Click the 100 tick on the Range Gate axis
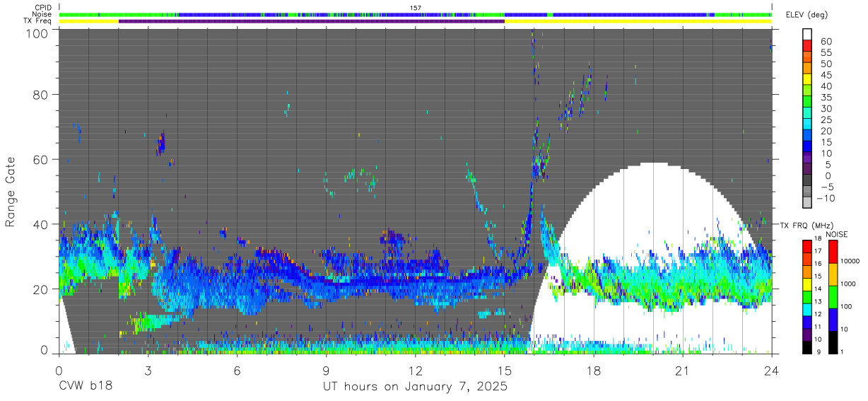Image resolution: width=868 pixels, height=401 pixels. pyautogui.click(x=37, y=33)
